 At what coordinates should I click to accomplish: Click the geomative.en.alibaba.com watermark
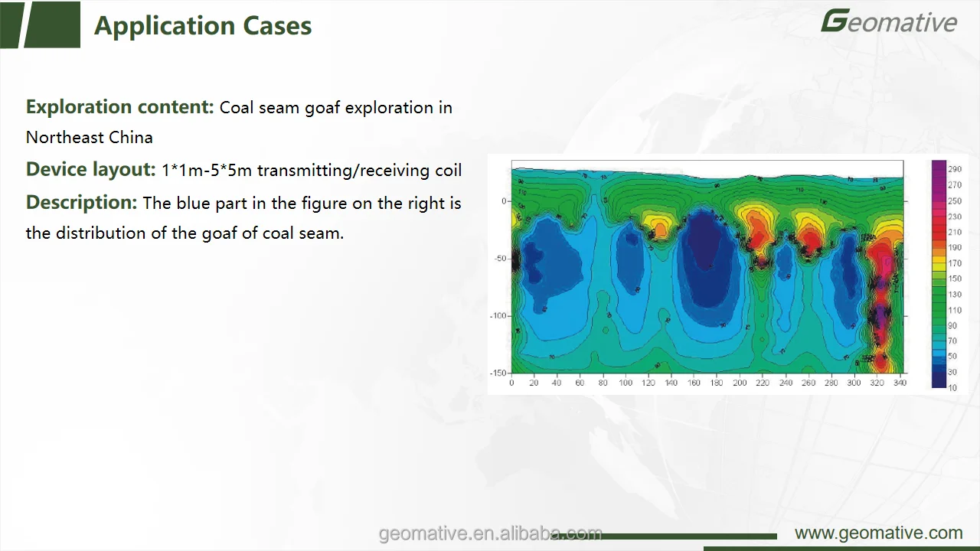click(x=490, y=533)
